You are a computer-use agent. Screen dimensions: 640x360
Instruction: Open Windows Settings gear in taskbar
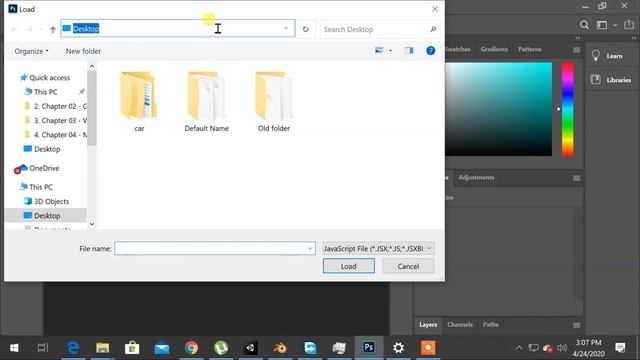coord(398,348)
